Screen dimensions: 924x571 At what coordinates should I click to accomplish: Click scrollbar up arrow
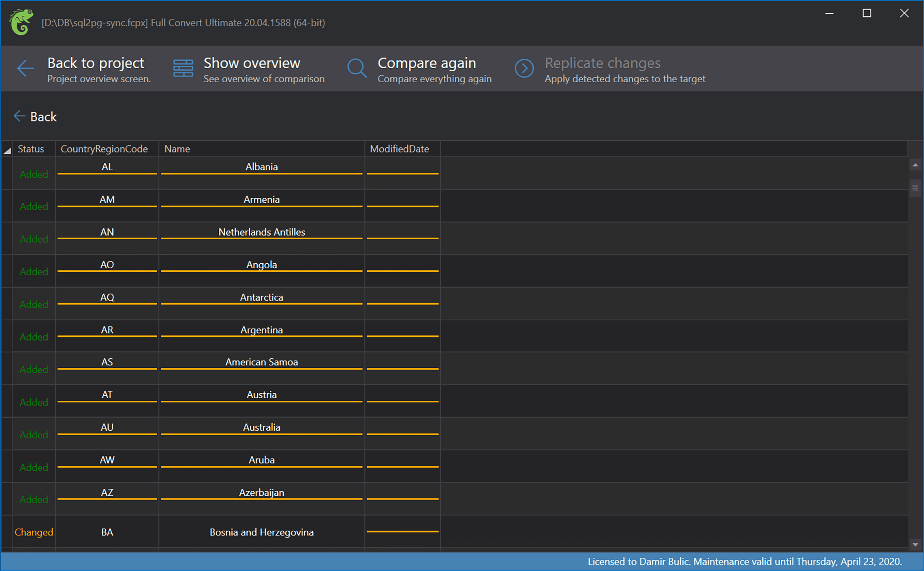coord(915,165)
